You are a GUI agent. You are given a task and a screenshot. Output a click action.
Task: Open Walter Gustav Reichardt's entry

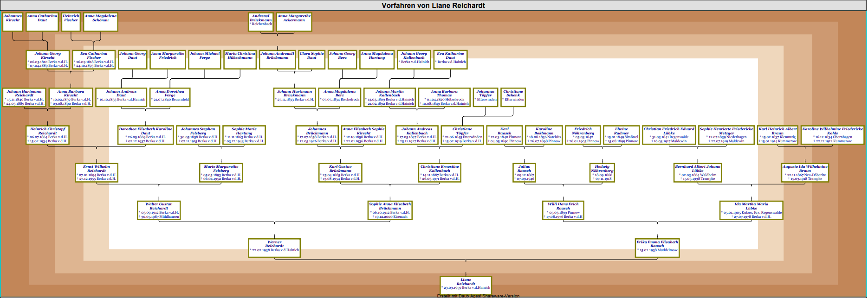[x=159, y=210]
